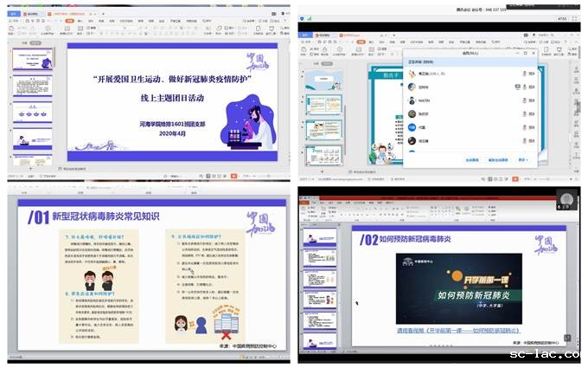Viewport: 588px width, 368px height.
Task: Click the blue 代磊 avatar in member list
Action: (412, 126)
